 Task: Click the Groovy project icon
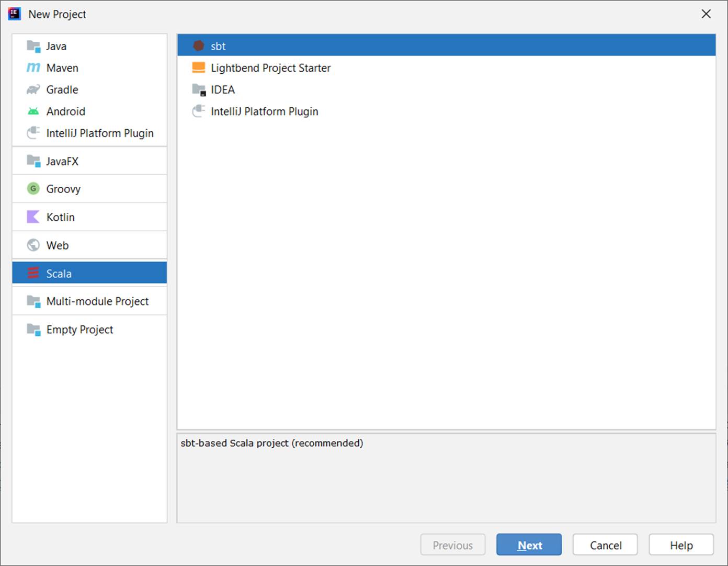[x=32, y=188]
